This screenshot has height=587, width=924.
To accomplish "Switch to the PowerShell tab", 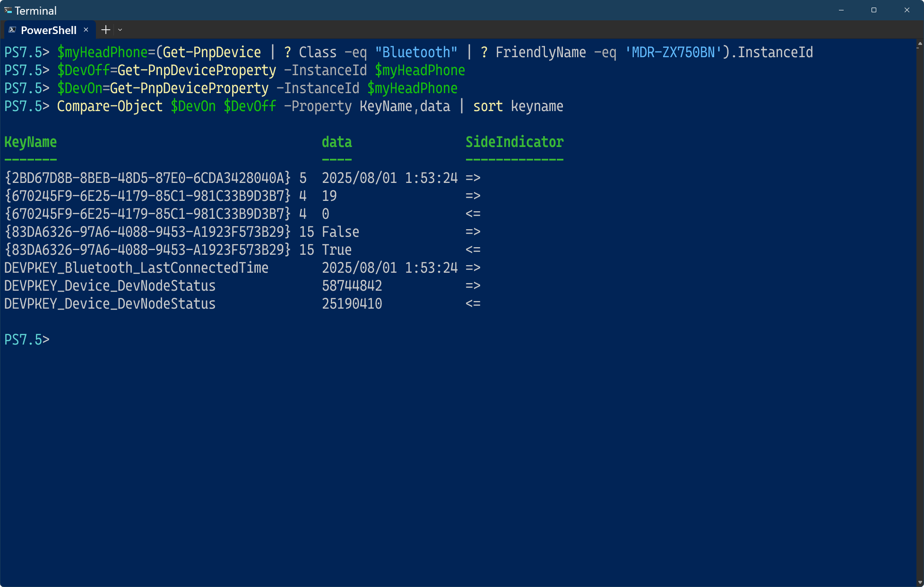I will [49, 30].
